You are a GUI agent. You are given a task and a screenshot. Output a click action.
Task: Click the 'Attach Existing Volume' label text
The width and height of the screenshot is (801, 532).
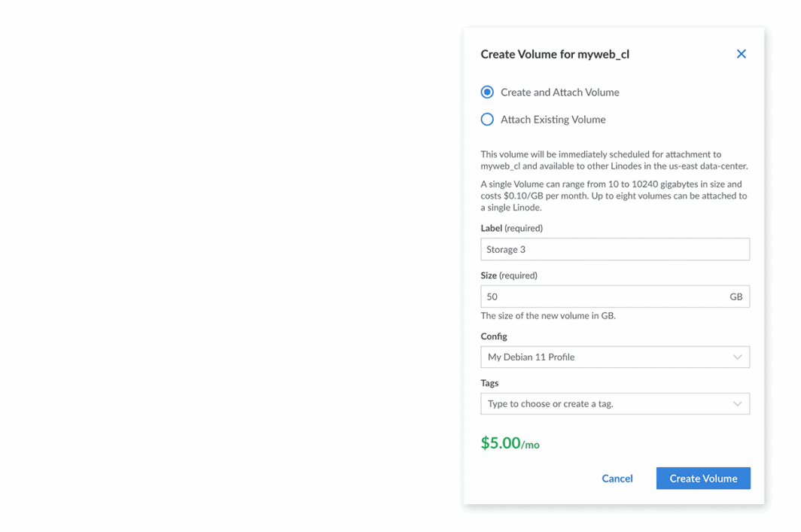click(x=553, y=120)
